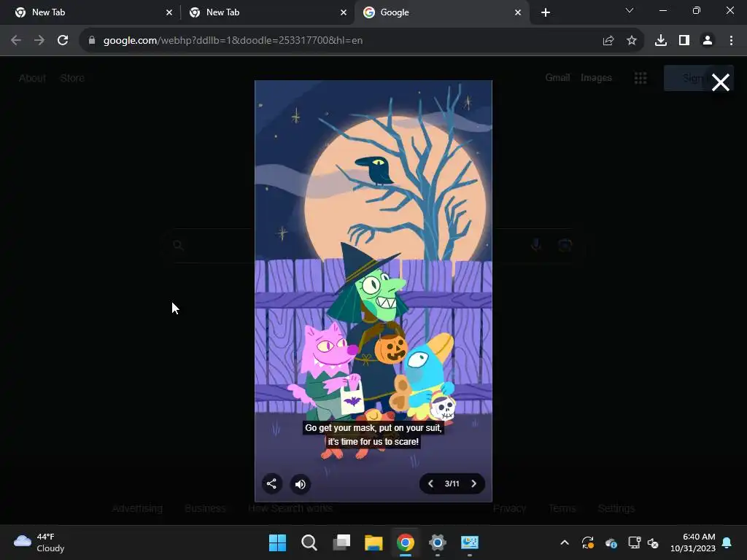This screenshot has width=747, height=560.
Task: Close the Halloween doodle overlay
Action: pos(720,82)
